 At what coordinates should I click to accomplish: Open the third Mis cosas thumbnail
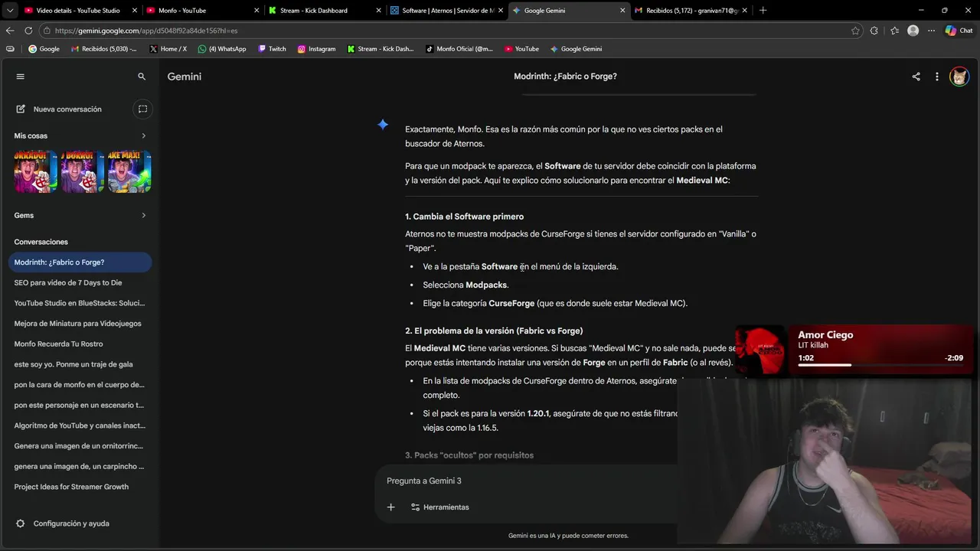point(129,171)
